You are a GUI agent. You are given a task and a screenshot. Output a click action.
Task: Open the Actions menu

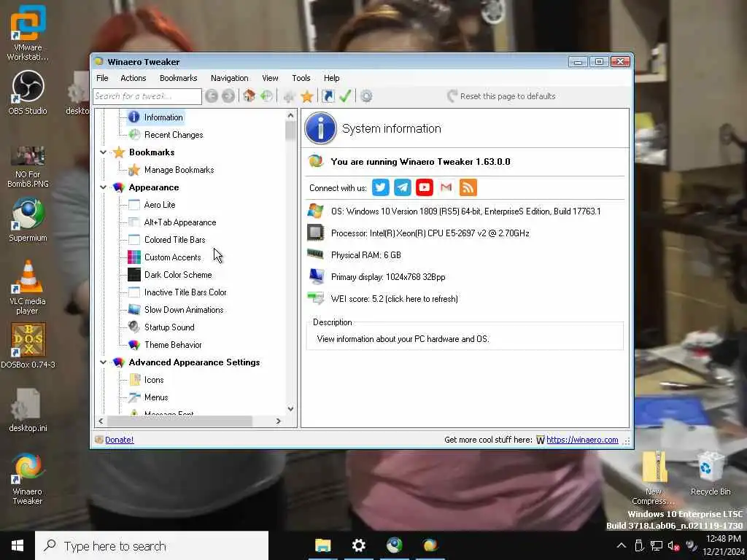pyautogui.click(x=133, y=78)
